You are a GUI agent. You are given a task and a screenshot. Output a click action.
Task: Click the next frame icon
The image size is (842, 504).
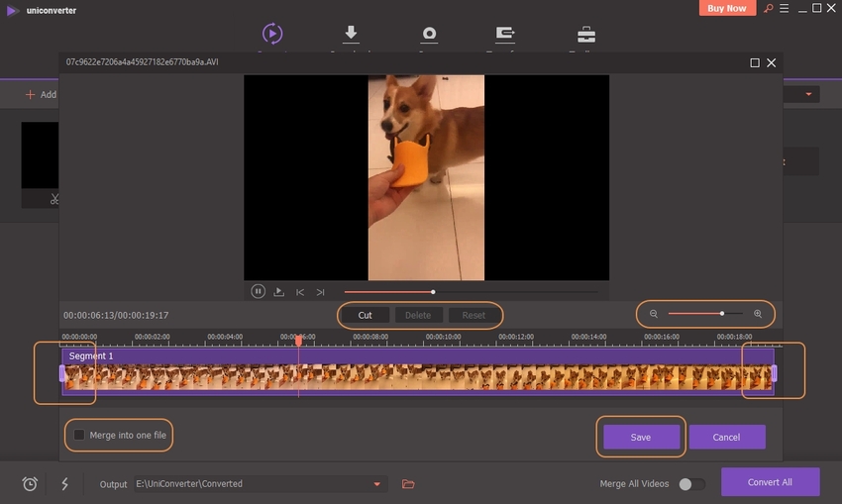(320, 292)
